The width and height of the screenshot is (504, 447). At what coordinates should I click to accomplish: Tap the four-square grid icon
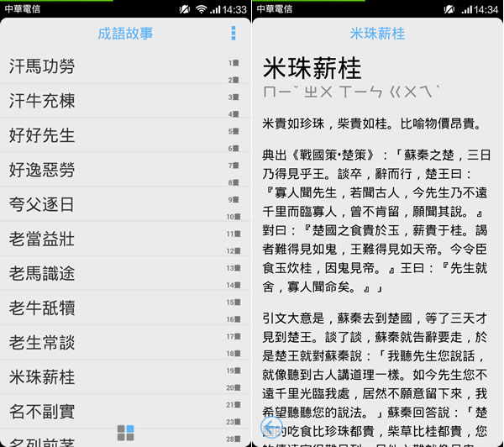pos(126,433)
